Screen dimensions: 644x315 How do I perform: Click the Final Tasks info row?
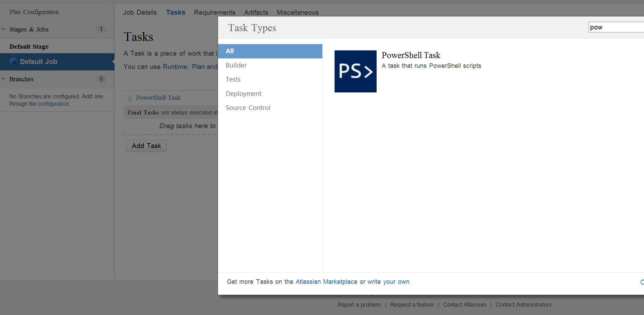[171, 112]
